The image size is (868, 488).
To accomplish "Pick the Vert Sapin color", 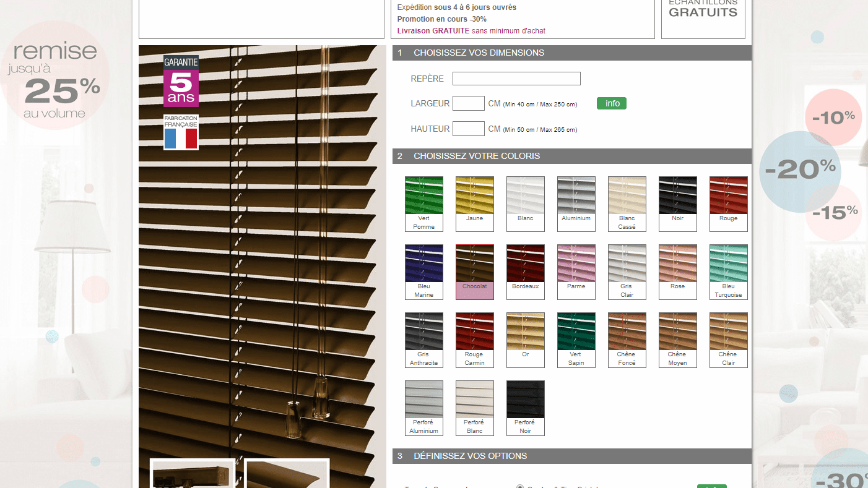I will pyautogui.click(x=576, y=340).
